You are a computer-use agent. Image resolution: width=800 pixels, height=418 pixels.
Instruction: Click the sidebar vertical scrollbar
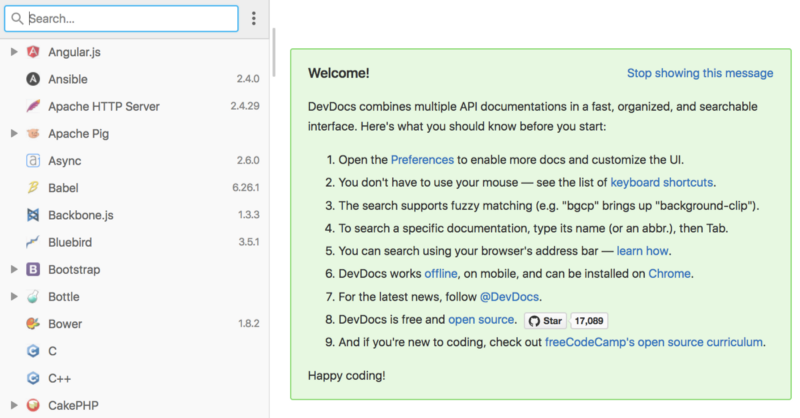tap(274, 52)
